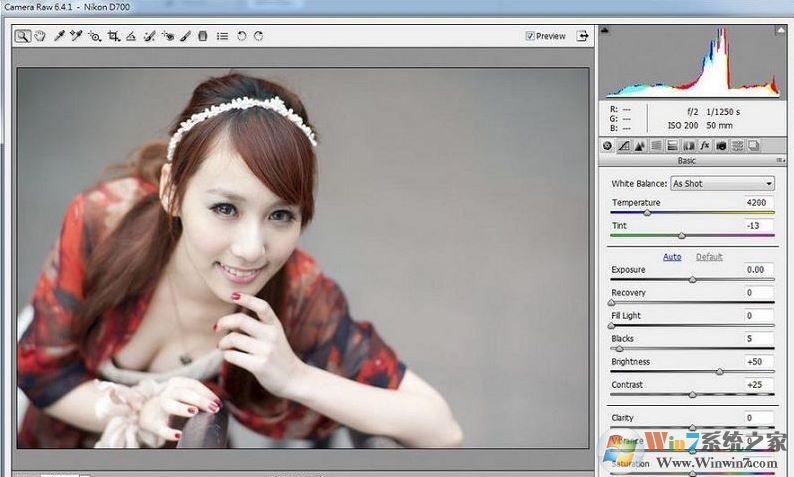The image size is (794, 477).
Task: Switch to the Effects (fx) panel tab
Action: coord(705,146)
